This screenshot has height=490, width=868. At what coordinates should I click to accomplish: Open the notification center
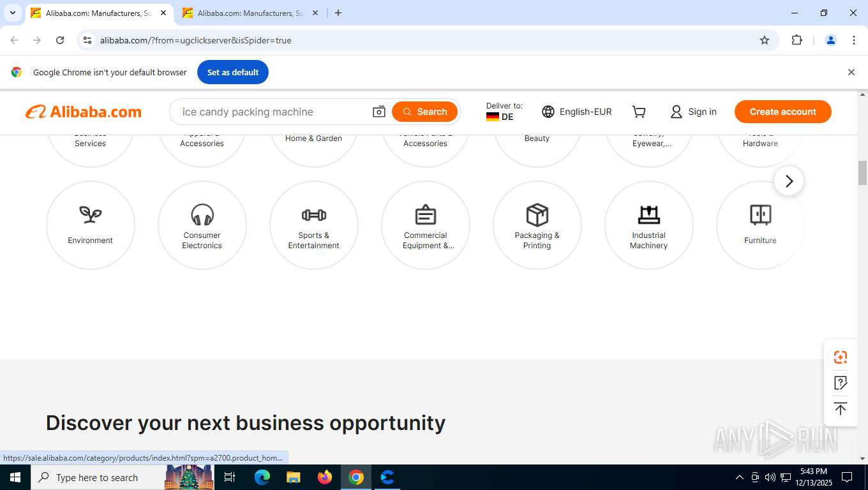[847, 477]
